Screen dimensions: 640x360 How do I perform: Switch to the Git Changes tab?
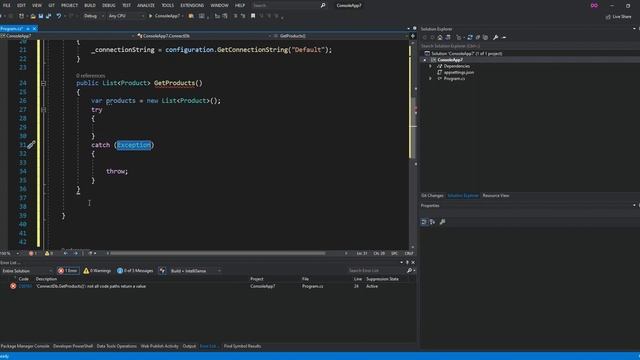pyautogui.click(x=432, y=196)
